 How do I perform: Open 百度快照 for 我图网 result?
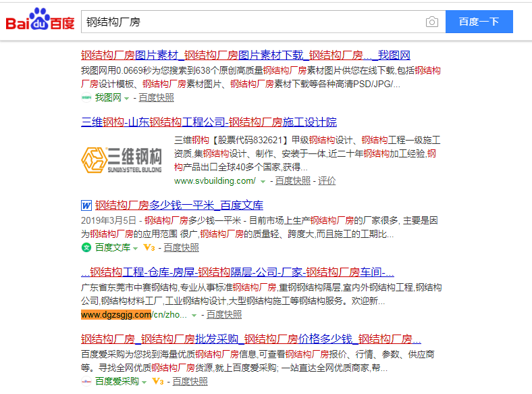coord(156,98)
